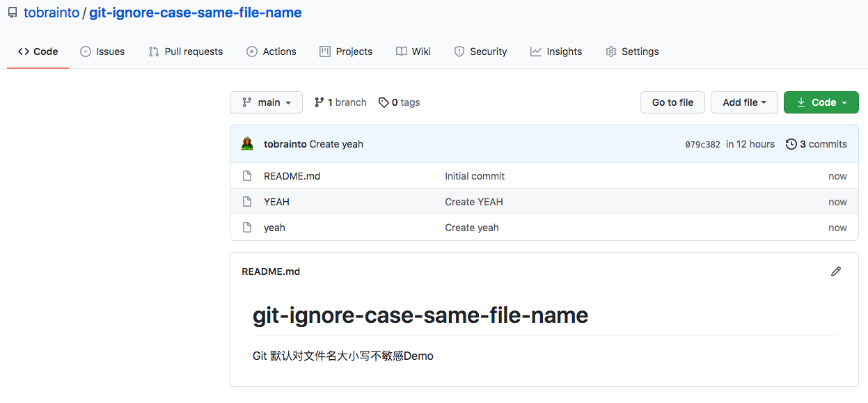Image resolution: width=868 pixels, height=403 pixels.
Task: Click the git-ignore-case-same-file-name README heading
Action: tap(420, 315)
